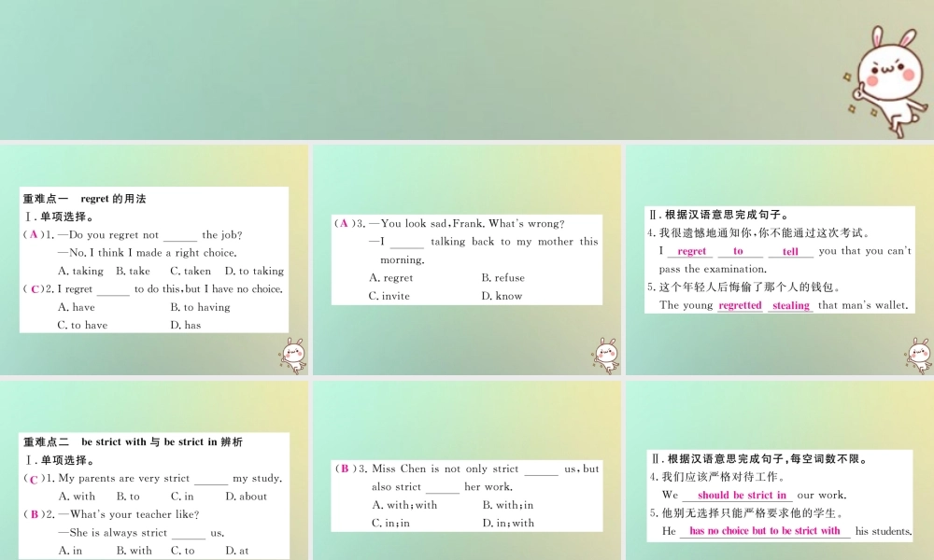Open the 'be strict with 与 be strict in 辨析' slide
Viewport: 934px width, 560px height.
click(154, 470)
